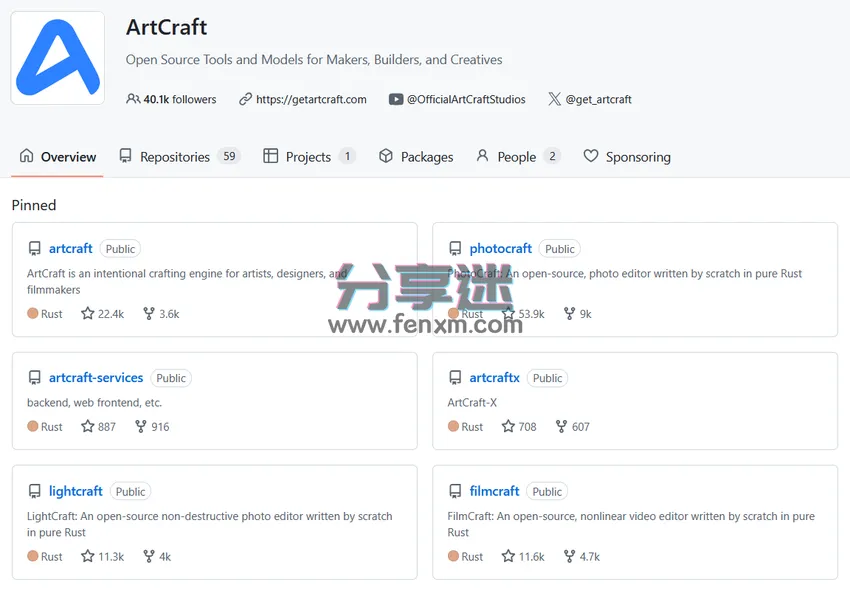Screen dimensions: 850x599
Task: Click the ArtCraft organization name heading
Action: coord(166,27)
